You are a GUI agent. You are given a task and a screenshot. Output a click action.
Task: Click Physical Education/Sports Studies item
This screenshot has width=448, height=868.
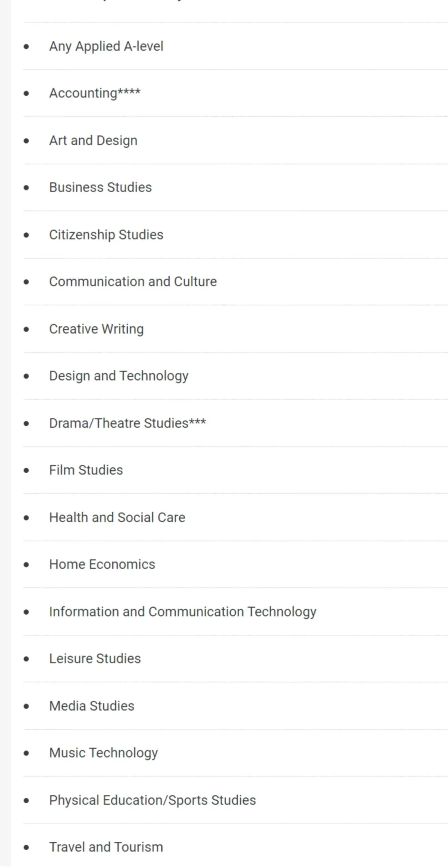click(153, 800)
